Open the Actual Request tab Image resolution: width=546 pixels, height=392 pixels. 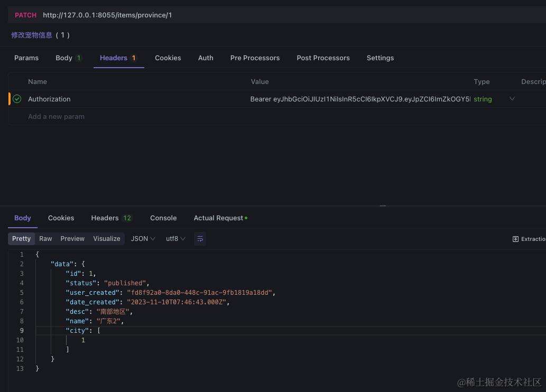point(218,218)
